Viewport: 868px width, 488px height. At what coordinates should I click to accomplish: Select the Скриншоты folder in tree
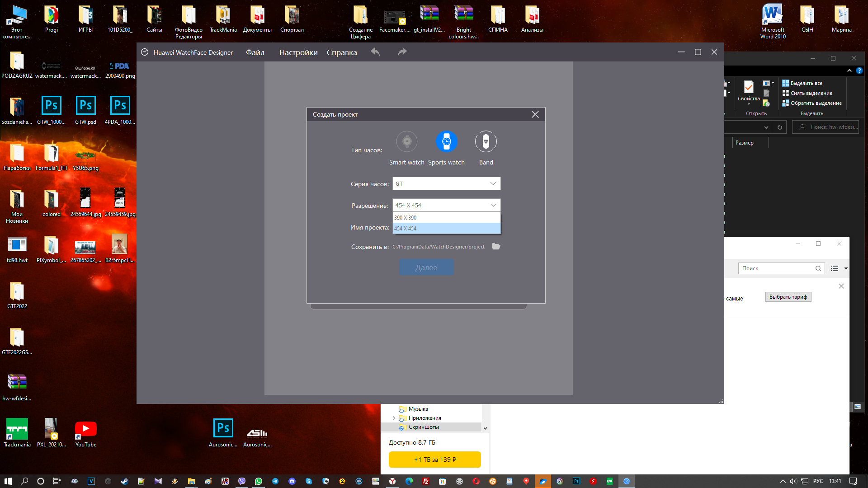coord(424,427)
